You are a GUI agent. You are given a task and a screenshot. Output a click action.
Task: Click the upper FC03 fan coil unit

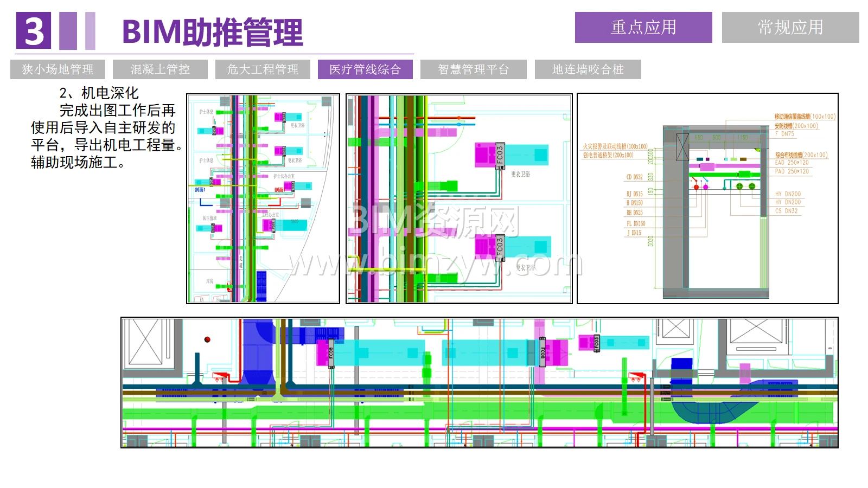(500, 156)
